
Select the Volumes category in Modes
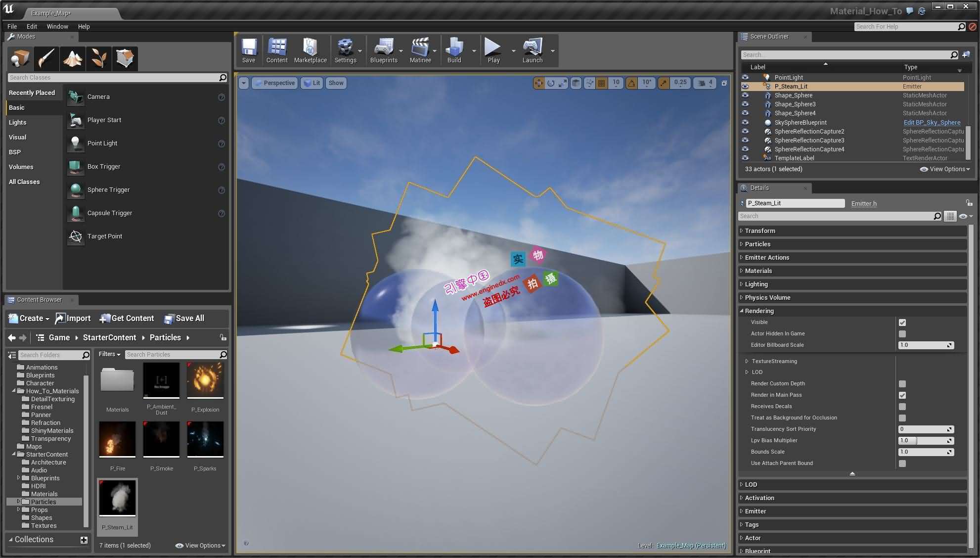21,167
